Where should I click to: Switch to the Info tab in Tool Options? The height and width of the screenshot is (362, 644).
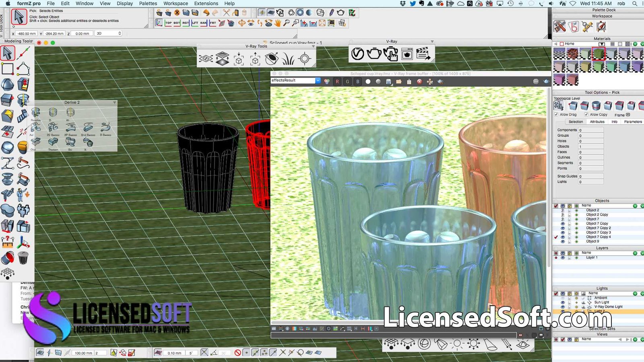614,121
